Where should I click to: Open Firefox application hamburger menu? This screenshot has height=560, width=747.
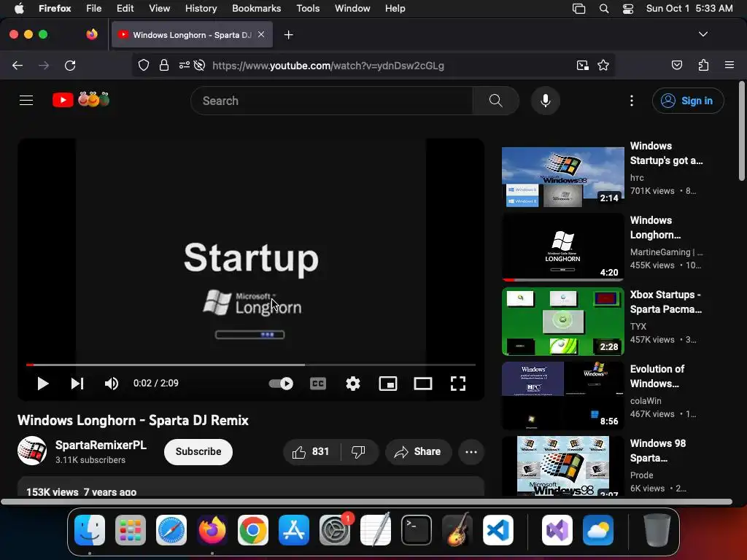pos(729,65)
